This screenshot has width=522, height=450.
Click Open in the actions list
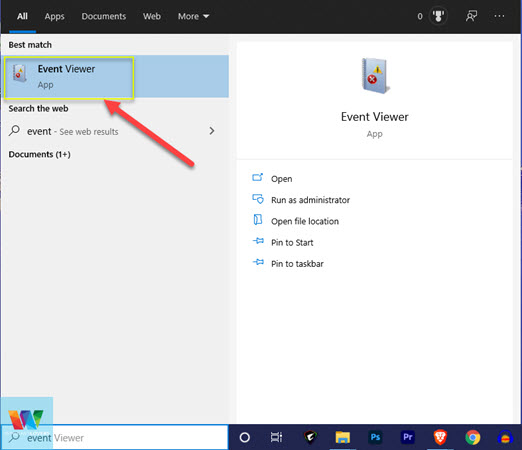(281, 179)
